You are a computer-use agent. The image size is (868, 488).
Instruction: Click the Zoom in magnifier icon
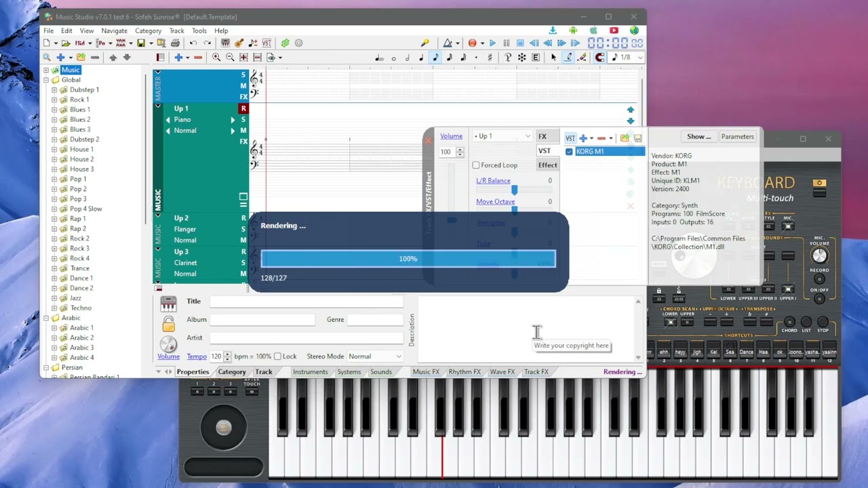point(216,57)
